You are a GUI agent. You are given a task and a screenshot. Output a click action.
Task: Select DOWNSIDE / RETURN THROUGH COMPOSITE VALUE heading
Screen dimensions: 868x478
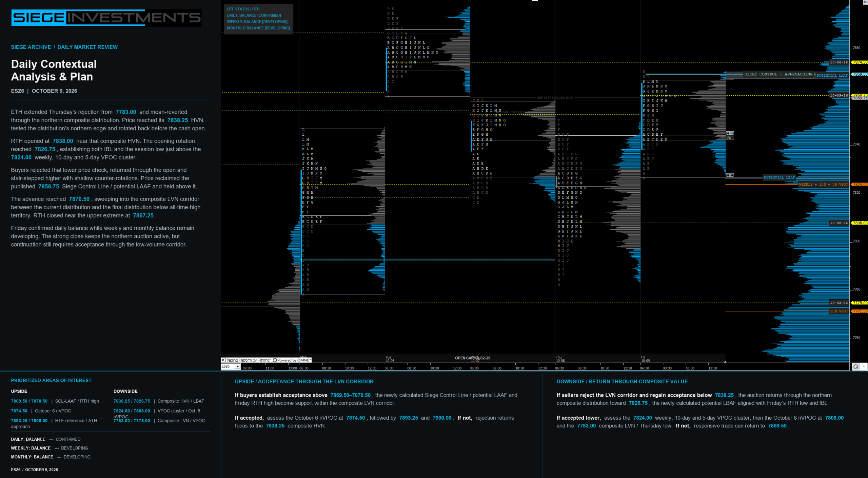tap(622, 382)
